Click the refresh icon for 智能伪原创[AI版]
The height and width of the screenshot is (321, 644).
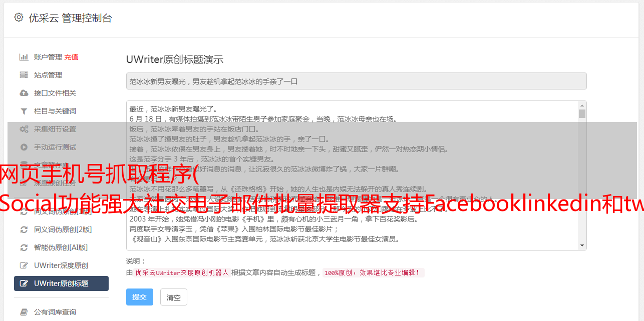[x=24, y=247]
